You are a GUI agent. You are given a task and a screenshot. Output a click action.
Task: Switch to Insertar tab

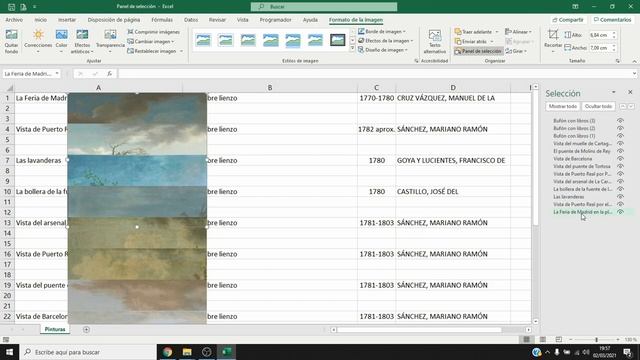pos(67,20)
